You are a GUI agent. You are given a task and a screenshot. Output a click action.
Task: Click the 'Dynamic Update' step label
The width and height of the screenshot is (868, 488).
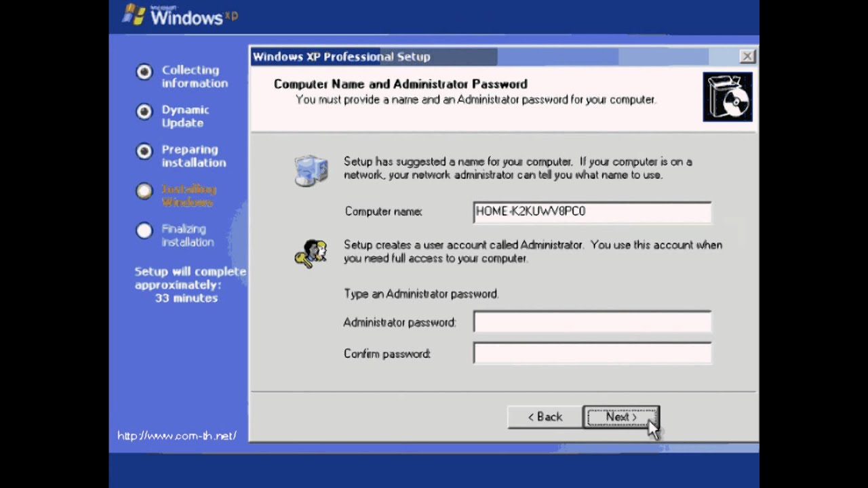[x=185, y=116]
